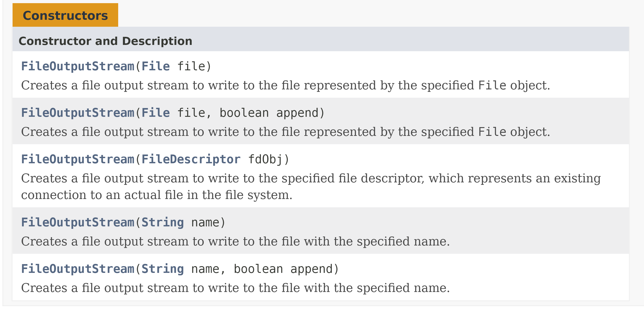Open the FileOutputStream(File file) constructor link
The height and width of the screenshot is (316, 644).
pos(78,66)
